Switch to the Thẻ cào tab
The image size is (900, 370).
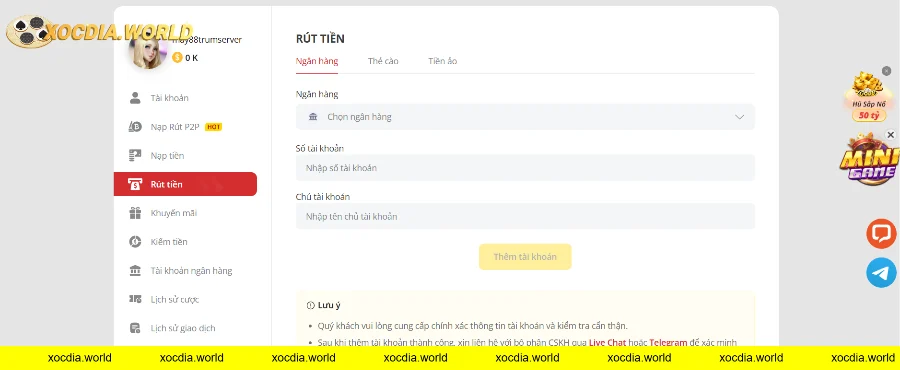click(x=383, y=61)
